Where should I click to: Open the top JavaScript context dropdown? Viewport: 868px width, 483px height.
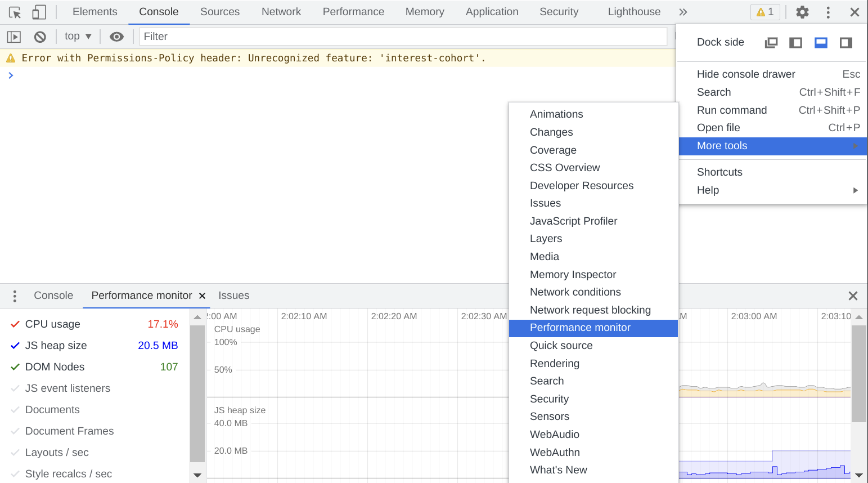[78, 36]
